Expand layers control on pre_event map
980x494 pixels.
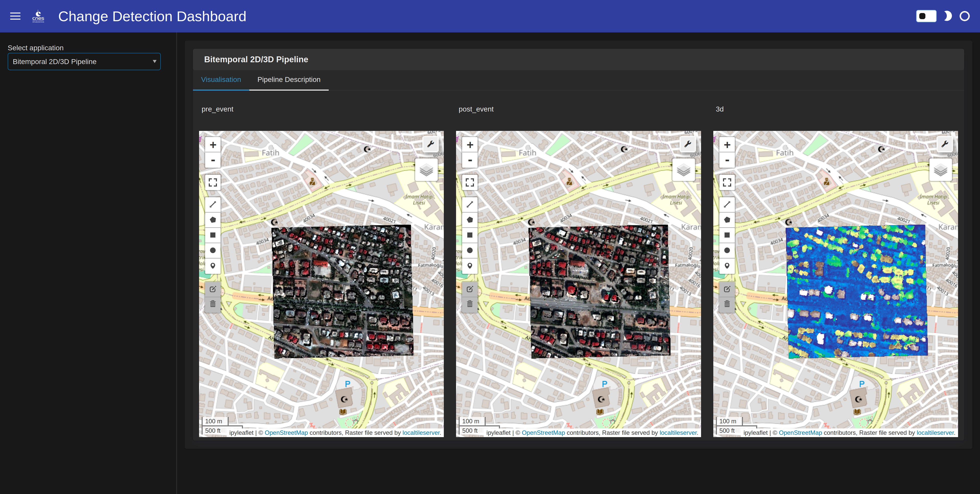426,170
